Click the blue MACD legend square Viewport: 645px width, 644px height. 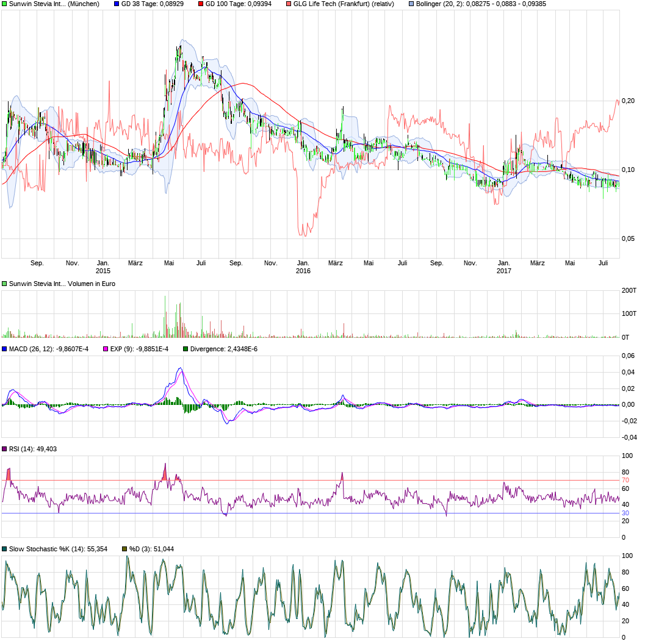pyautogui.click(x=4, y=349)
